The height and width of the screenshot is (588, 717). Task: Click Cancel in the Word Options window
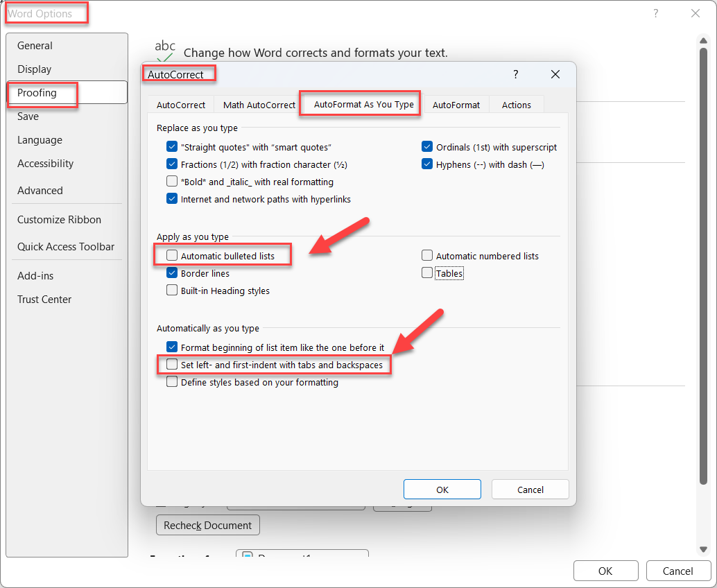click(677, 571)
